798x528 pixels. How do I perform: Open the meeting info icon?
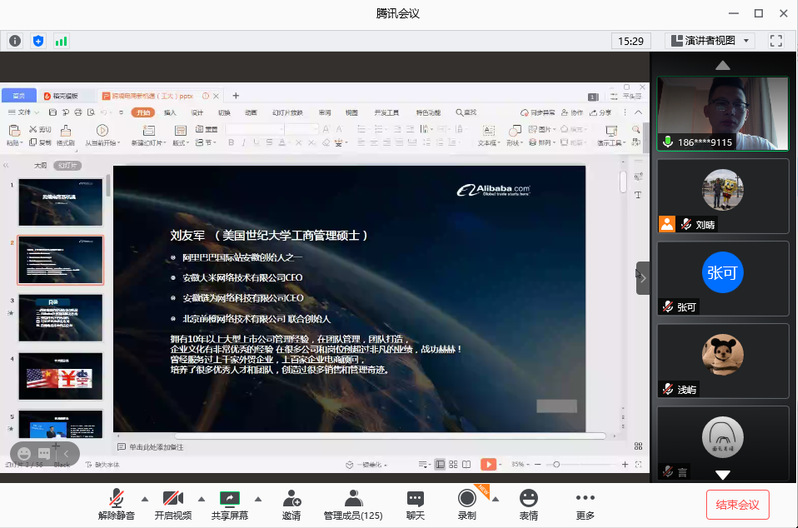coord(15,41)
